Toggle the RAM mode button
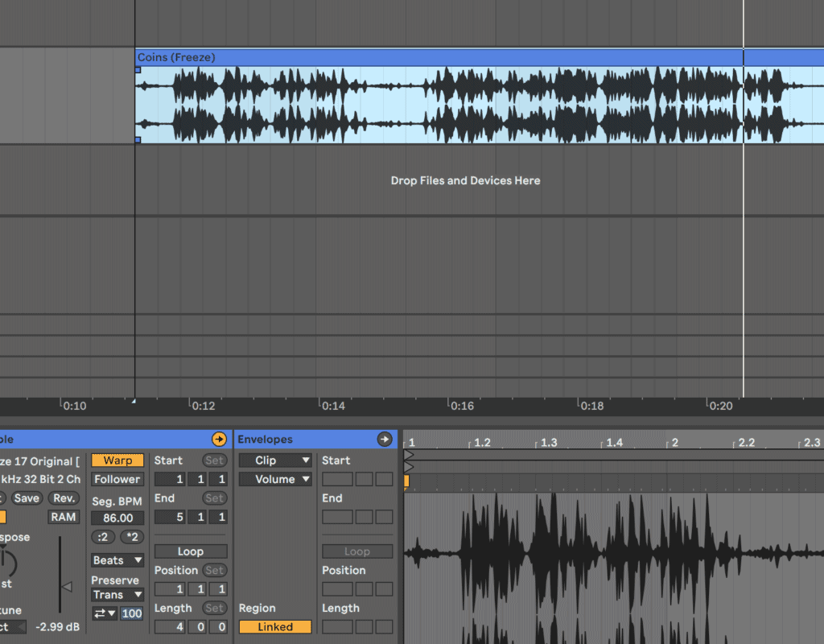This screenshot has width=824, height=644. 64,517
